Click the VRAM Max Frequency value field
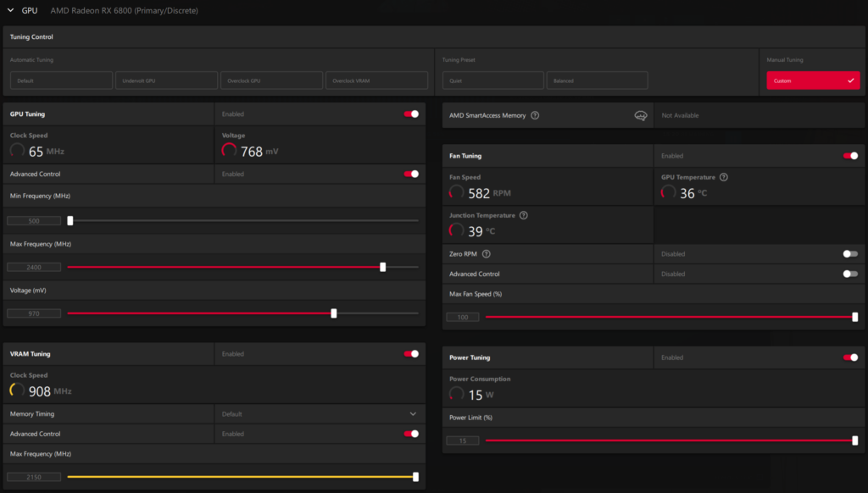 click(x=34, y=477)
